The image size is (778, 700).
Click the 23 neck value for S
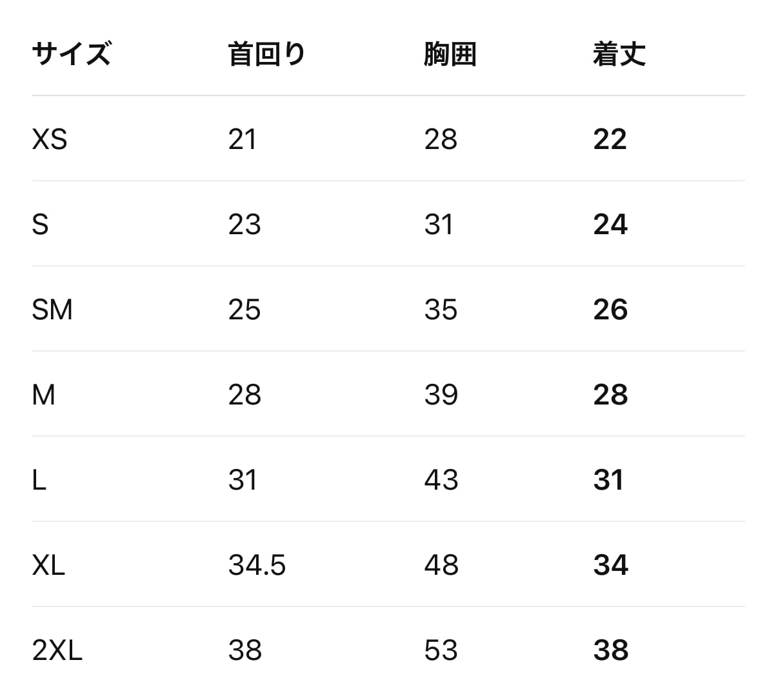coord(244,225)
